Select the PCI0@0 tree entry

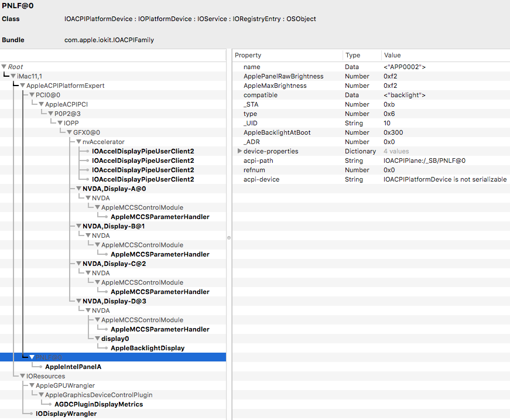point(48,95)
